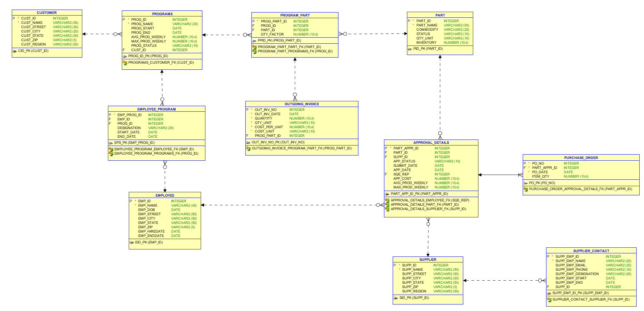Select the icon for PURCHASE_ORDER_APPROVAL_DETAILS_FK
The width and height of the screenshot is (644, 311).
pos(526,189)
